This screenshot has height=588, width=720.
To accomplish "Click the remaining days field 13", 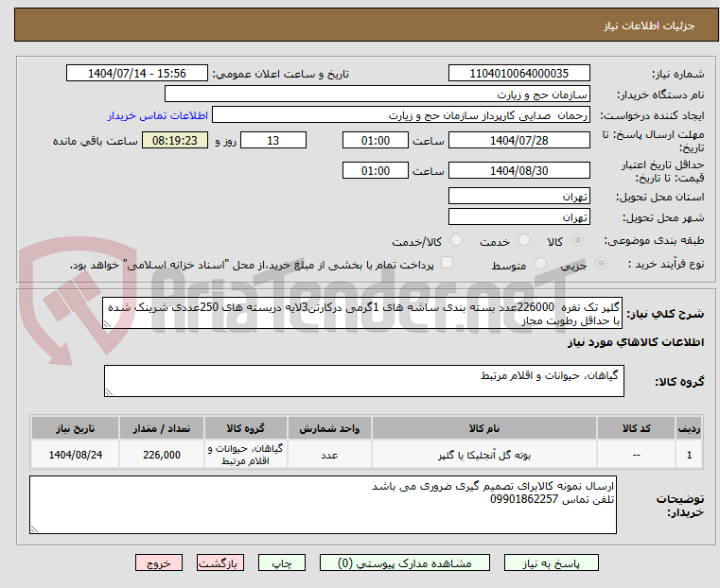I will pyautogui.click(x=273, y=140).
